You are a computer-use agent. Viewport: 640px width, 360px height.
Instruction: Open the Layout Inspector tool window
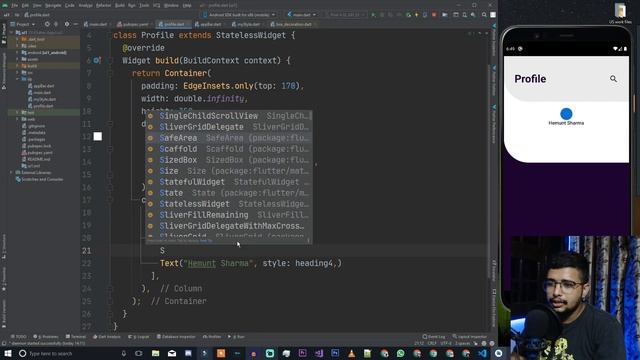pyautogui.click(x=469, y=337)
